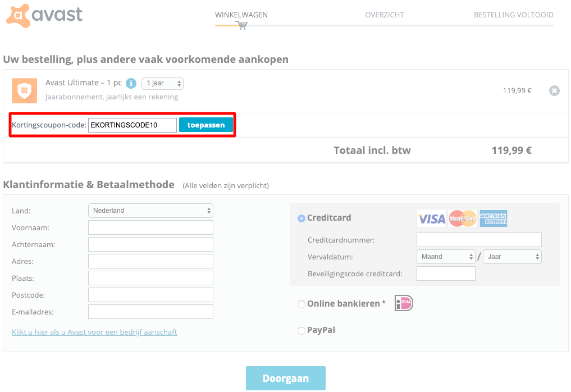
Task: Click the Creditcardnummer input field
Action: pos(479,240)
